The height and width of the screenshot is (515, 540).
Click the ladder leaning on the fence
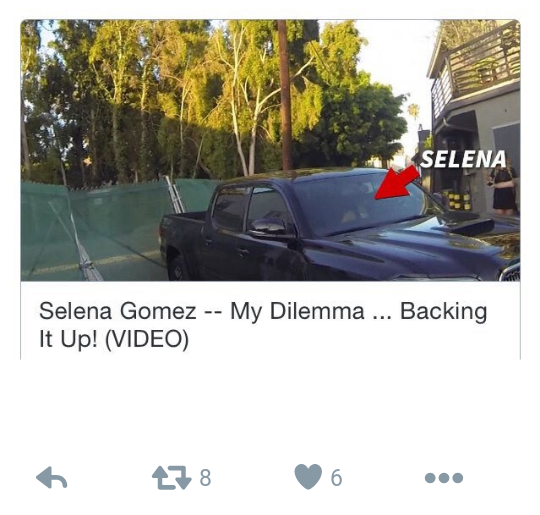175,195
